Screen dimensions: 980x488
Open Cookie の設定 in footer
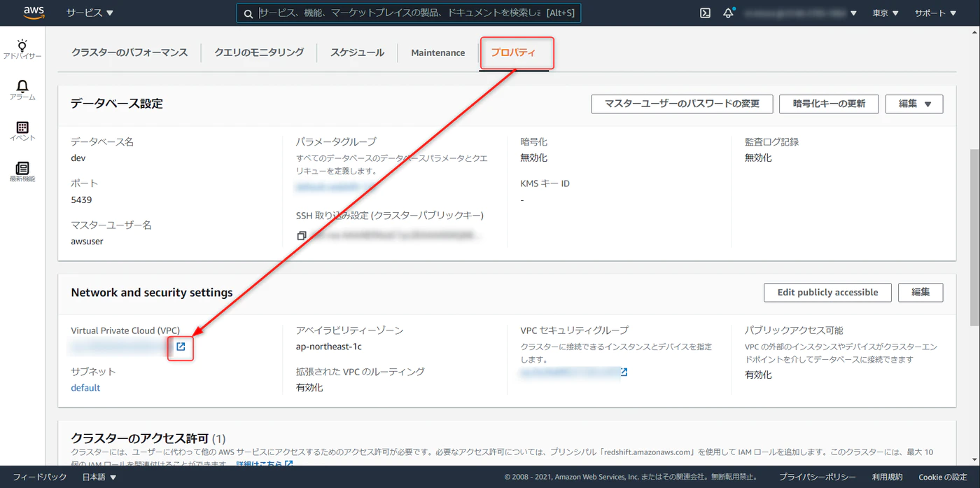click(942, 477)
